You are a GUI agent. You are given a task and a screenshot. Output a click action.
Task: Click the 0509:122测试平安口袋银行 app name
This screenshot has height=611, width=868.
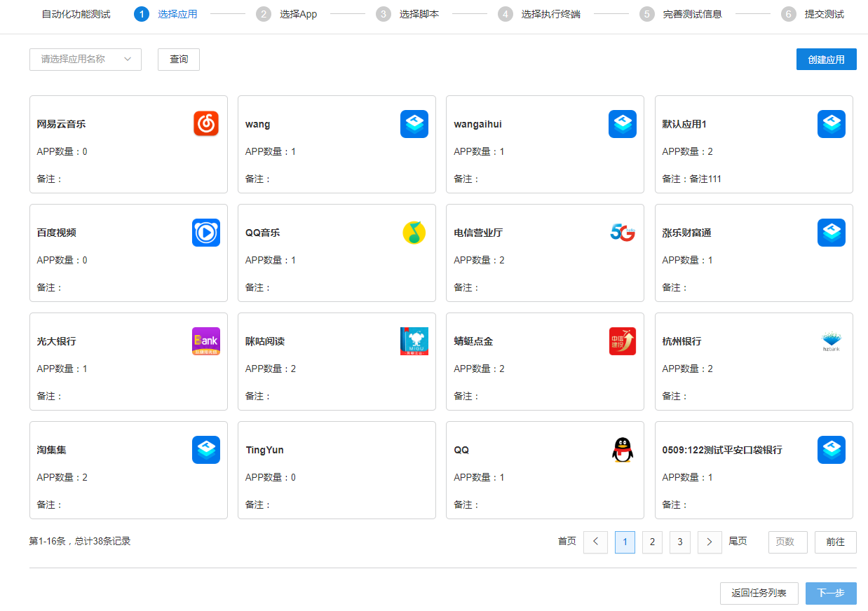click(x=722, y=451)
